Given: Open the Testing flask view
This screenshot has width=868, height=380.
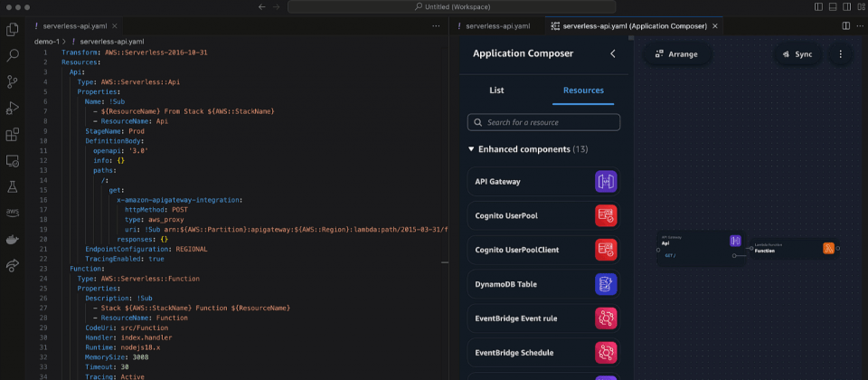Looking at the screenshot, I should coord(12,187).
